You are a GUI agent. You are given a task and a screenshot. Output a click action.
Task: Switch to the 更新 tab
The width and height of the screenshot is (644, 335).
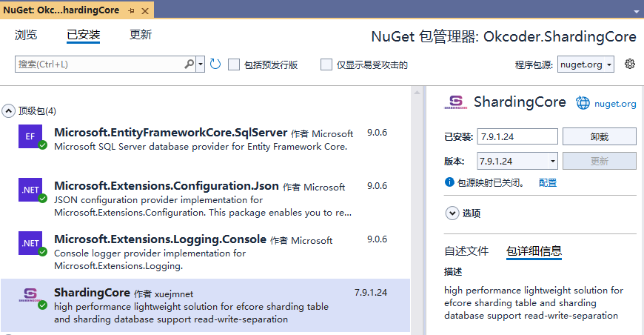pos(141,35)
